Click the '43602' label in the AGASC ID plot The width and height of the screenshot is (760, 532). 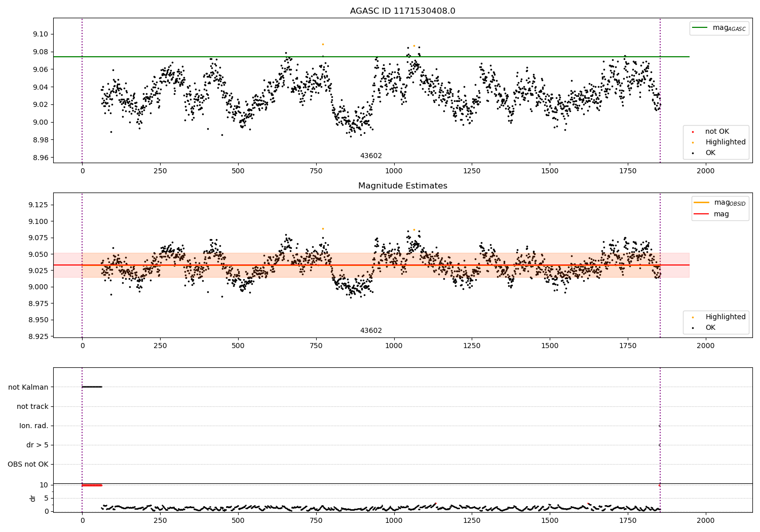click(x=371, y=156)
